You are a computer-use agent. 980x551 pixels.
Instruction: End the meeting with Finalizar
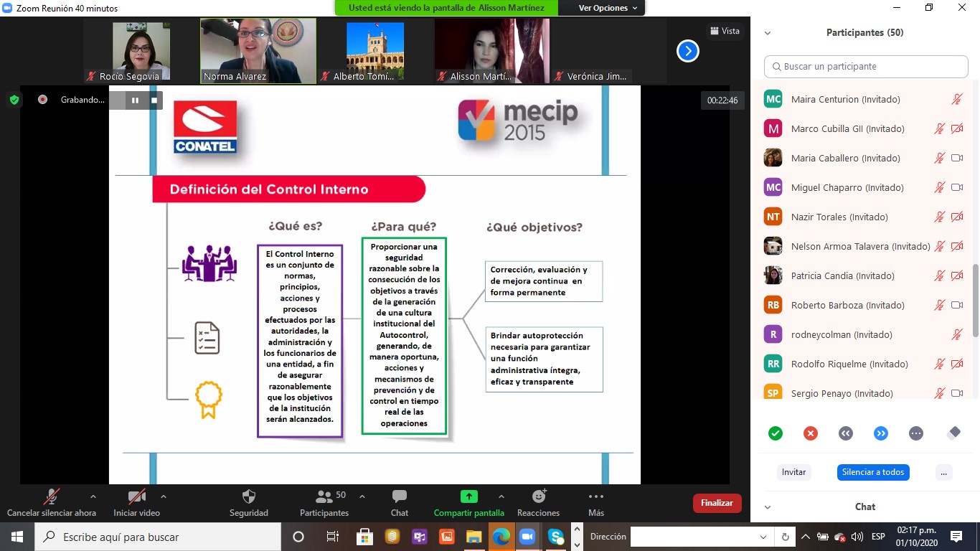pyautogui.click(x=717, y=503)
